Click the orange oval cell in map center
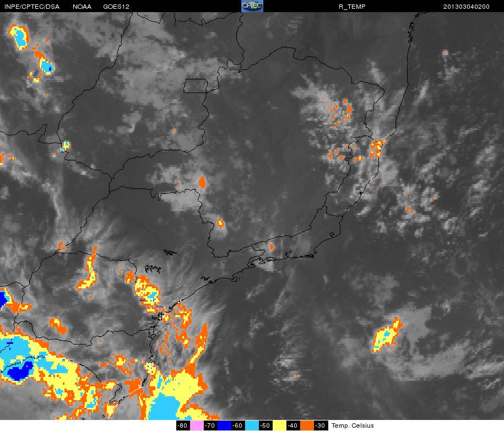 202,182
